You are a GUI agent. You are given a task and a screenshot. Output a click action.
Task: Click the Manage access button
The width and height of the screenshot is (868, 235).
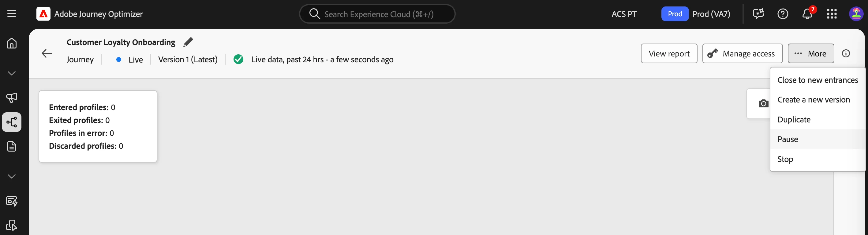(x=742, y=53)
